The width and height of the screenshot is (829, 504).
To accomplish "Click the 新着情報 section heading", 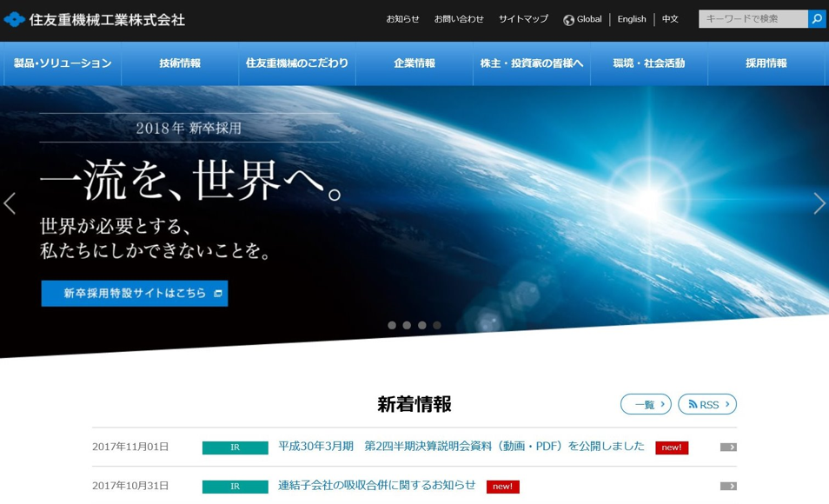I will pyautogui.click(x=414, y=405).
